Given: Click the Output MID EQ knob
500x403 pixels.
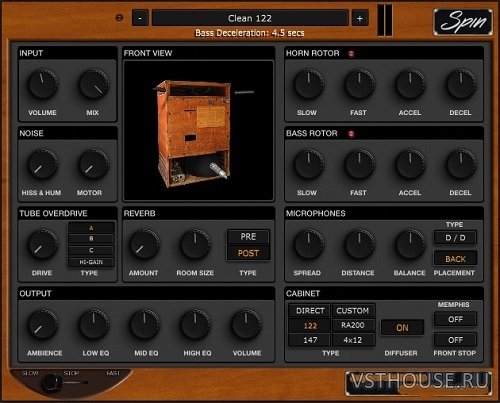Looking at the screenshot, I should [x=144, y=325].
